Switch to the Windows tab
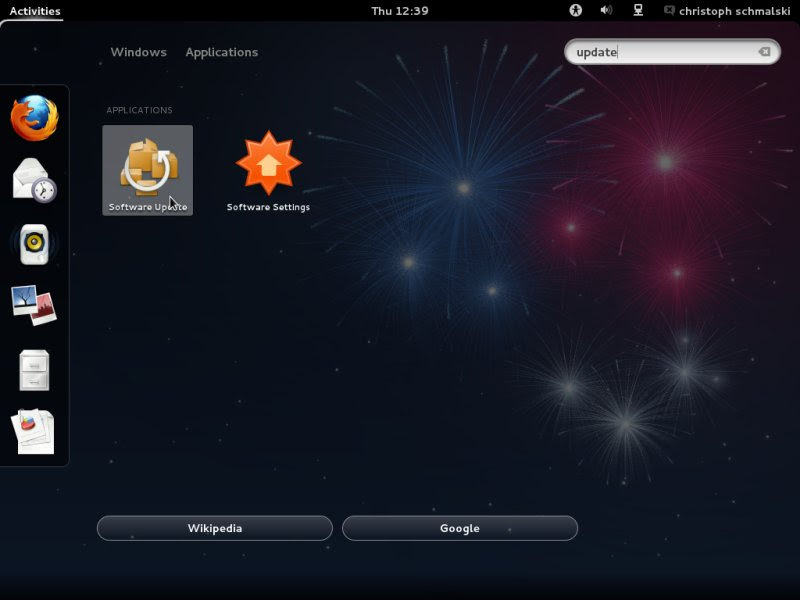800x600 pixels. [x=138, y=52]
